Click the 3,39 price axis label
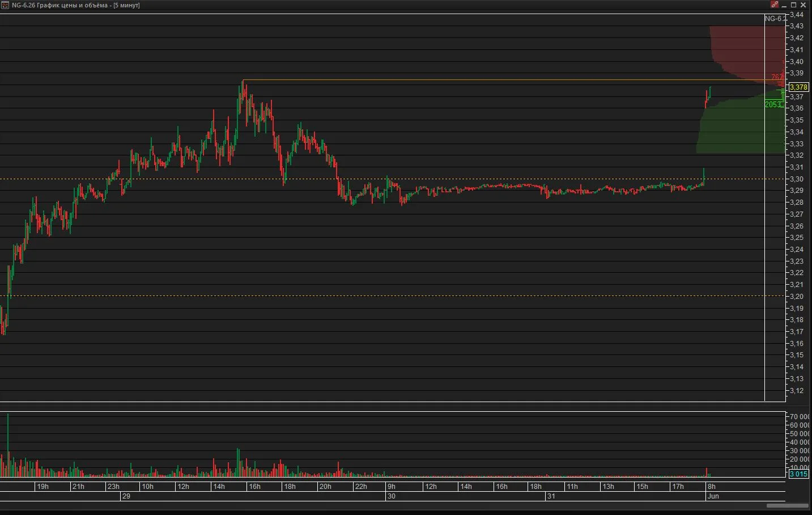This screenshot has height=515, width=812. click(x=797, y=73)
